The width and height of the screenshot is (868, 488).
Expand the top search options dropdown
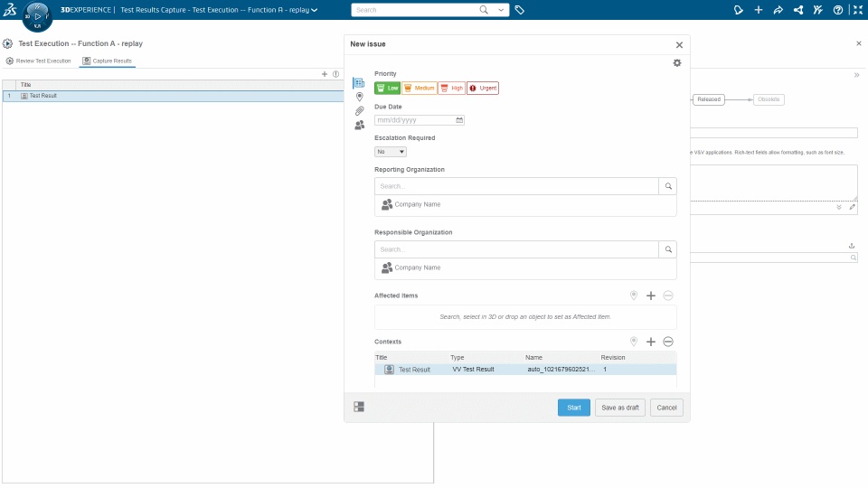[x=501, y=10]
